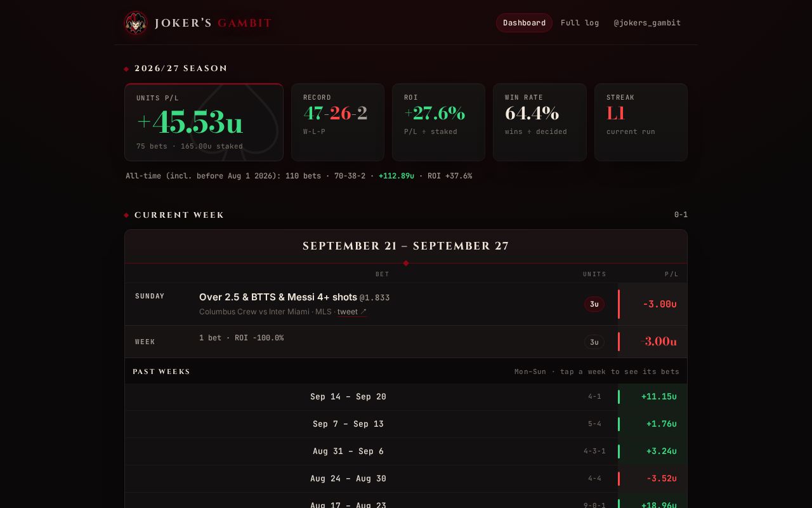
Task: Switch to the Full log tab
Action: tap(580, 23)
